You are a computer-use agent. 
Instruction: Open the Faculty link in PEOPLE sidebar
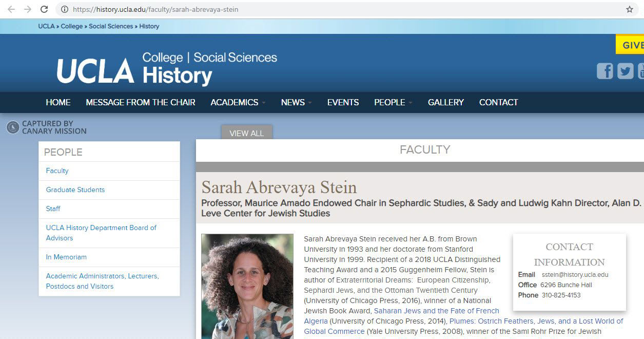point(57,171)
